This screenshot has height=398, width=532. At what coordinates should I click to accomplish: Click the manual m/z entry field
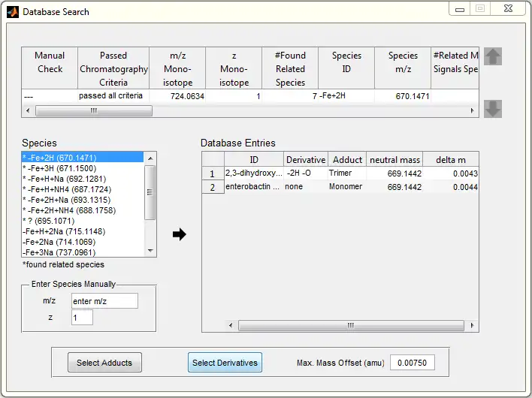pyautogui.click(x=104, y=301)
